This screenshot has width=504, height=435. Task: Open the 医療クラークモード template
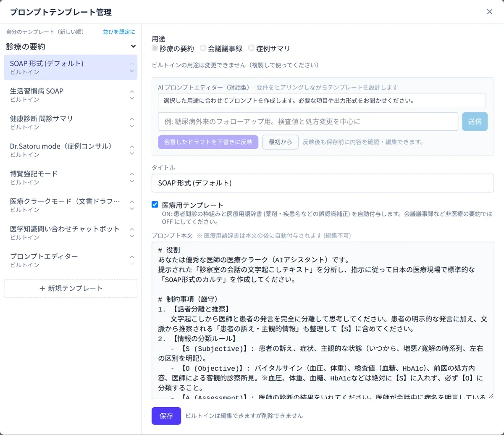71,205
